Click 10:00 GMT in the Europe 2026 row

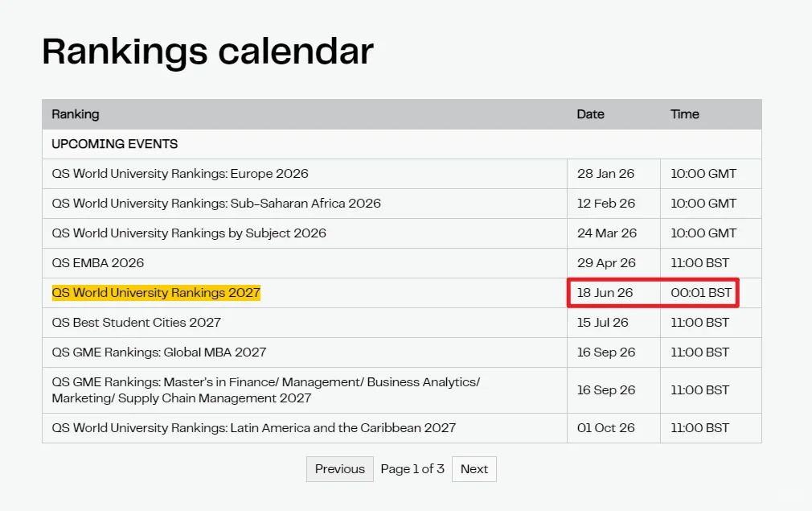pyautogui.click(x=703, y=174)
